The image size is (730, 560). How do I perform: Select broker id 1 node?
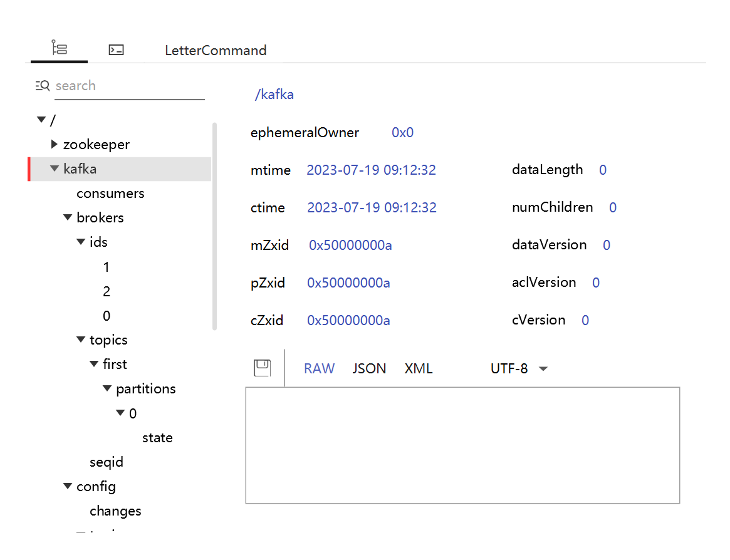click(106, 267)
